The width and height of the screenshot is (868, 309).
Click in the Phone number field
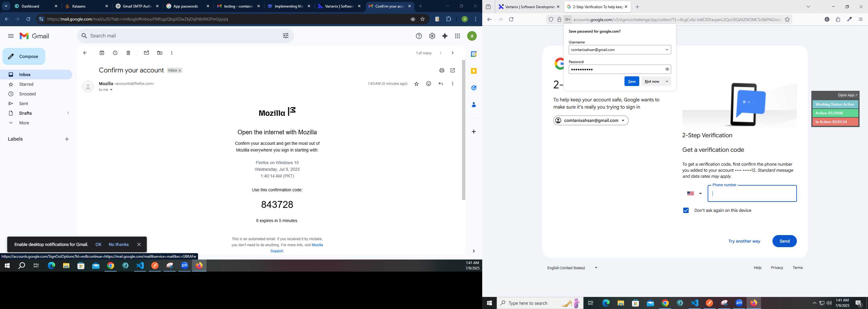pyautogui.click(x=752, y=194)
